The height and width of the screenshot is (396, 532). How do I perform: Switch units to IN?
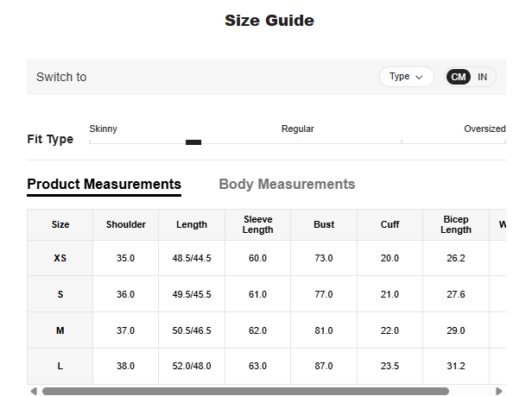(482, 77)
